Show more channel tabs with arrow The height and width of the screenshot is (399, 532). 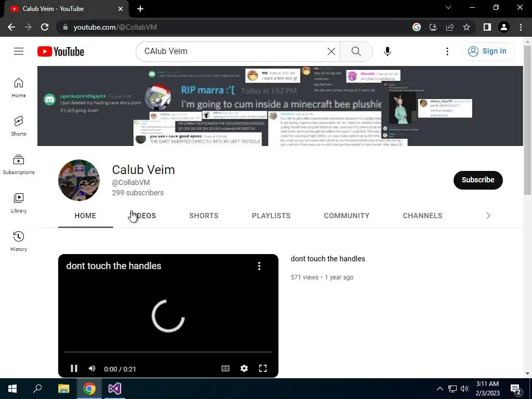click(x=488, y=216)
